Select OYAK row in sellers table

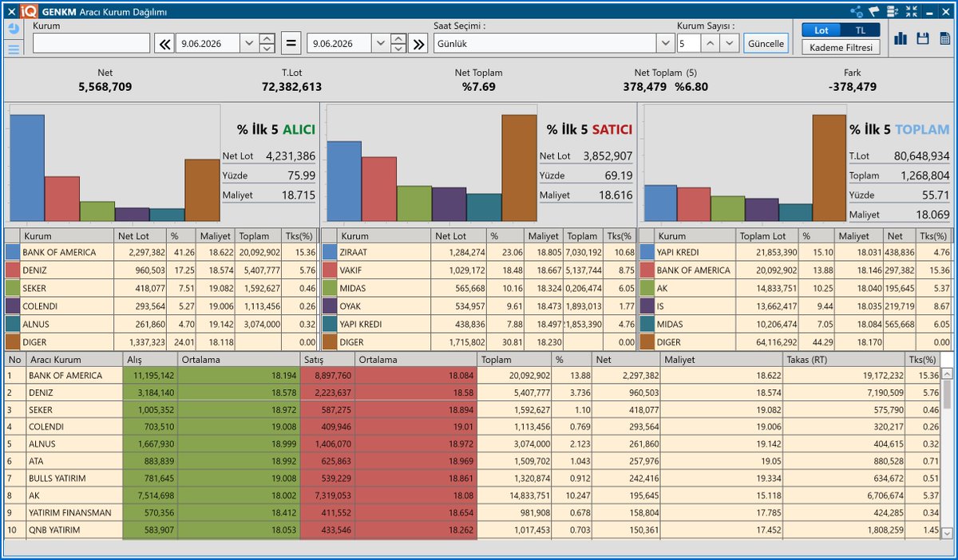coord(479,306)
